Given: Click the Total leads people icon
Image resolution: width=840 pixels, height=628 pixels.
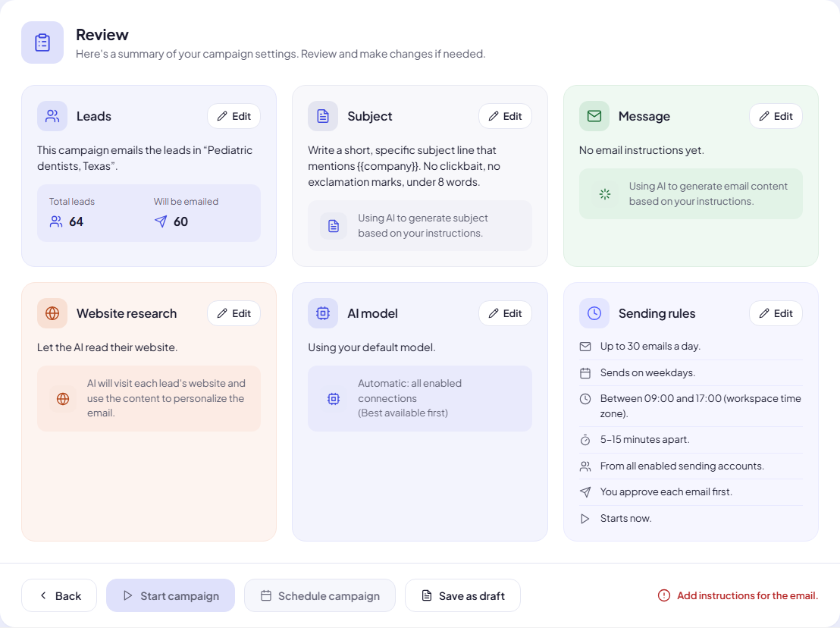Looking at the screenshot, I should coord(55,221).
